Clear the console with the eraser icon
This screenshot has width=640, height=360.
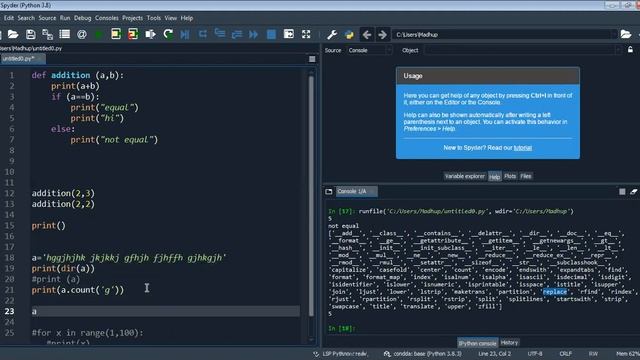(633, 191)
